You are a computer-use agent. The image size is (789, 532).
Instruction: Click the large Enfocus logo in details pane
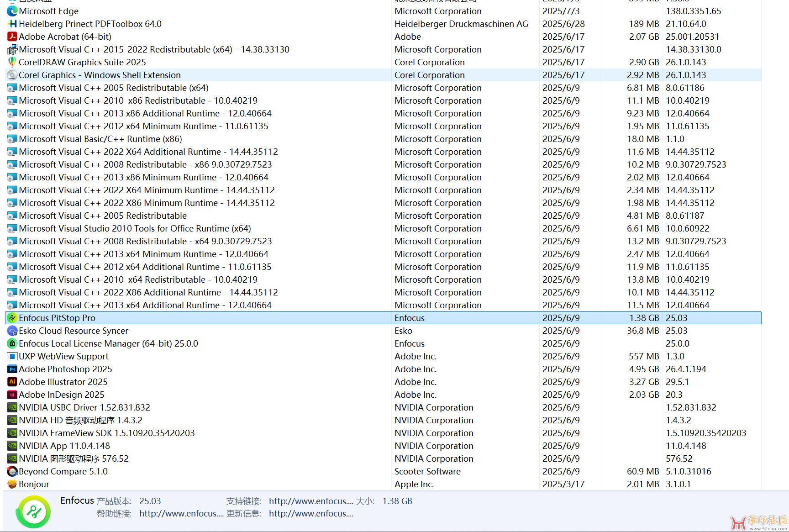click(x=33, y=512)
